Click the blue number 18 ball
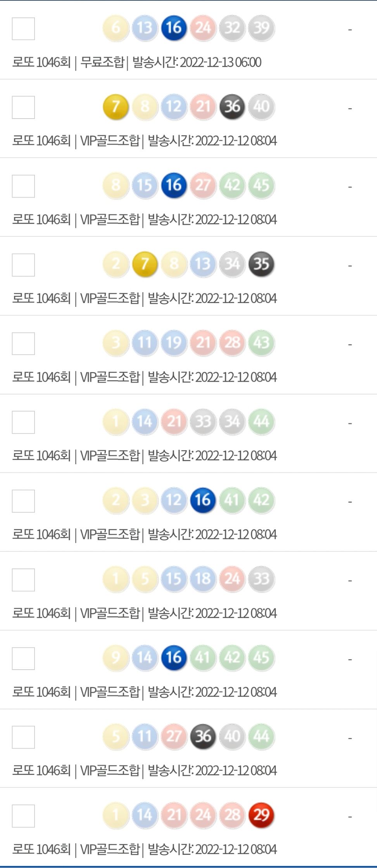 [x=203, y=579]
